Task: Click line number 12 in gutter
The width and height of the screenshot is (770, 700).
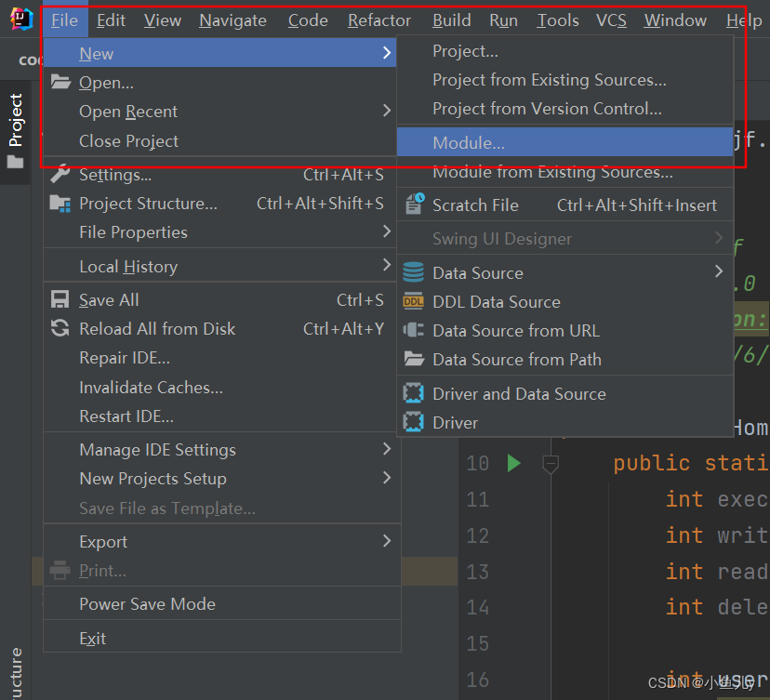Action: (x=478, y=535)
